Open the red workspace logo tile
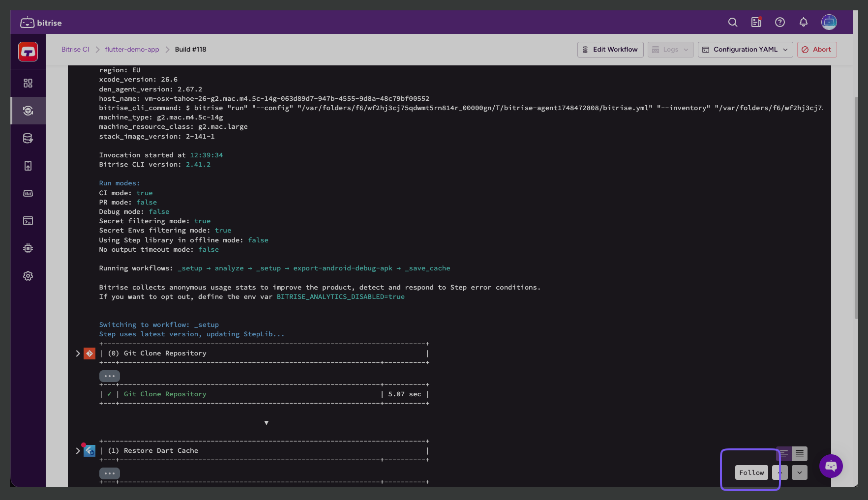Viewport: 868px width, 500px height. click(28, 52)
